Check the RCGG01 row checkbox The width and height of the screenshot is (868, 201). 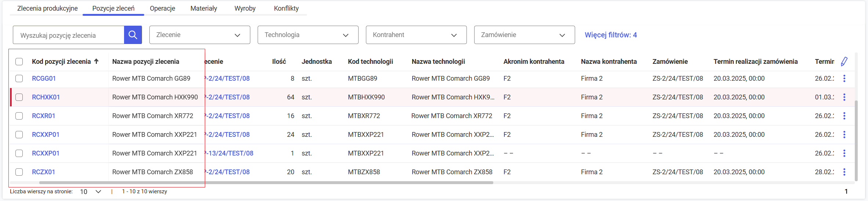click(x=19, y=78)
